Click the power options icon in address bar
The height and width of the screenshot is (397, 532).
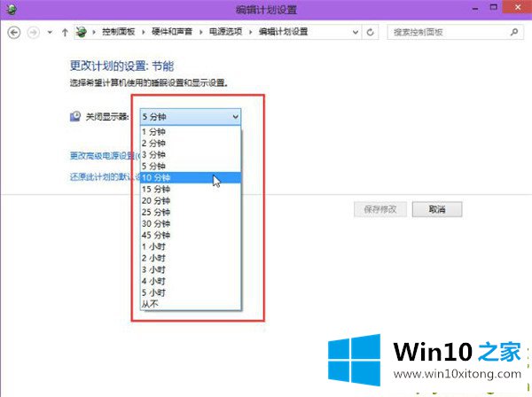coord(81,32)
